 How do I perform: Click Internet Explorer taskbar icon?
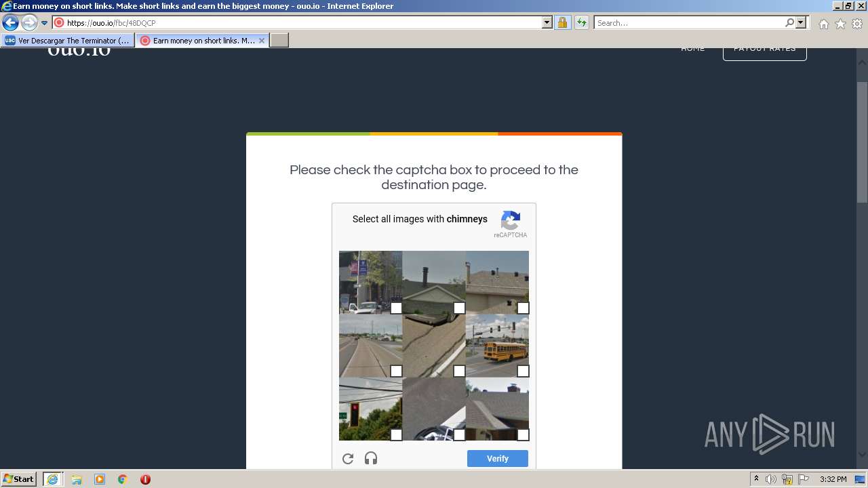tap(52, 479)
